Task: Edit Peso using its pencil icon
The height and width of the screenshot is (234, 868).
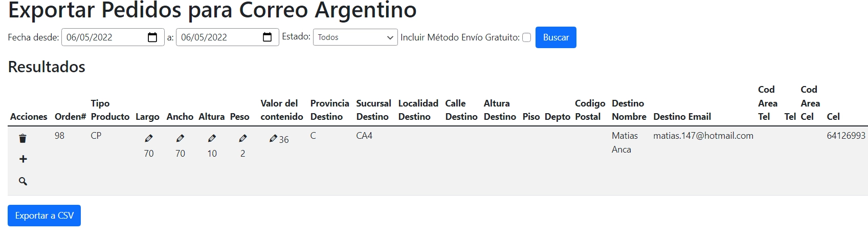Action: click(243, 138)
